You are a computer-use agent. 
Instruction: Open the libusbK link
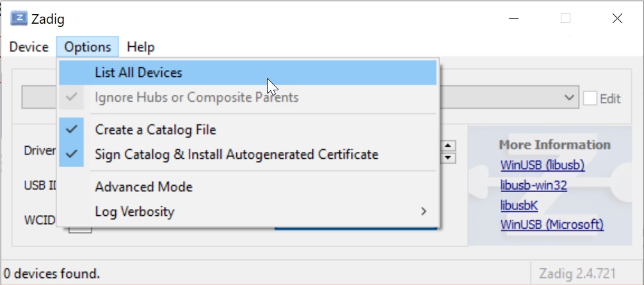pos(519,206)
